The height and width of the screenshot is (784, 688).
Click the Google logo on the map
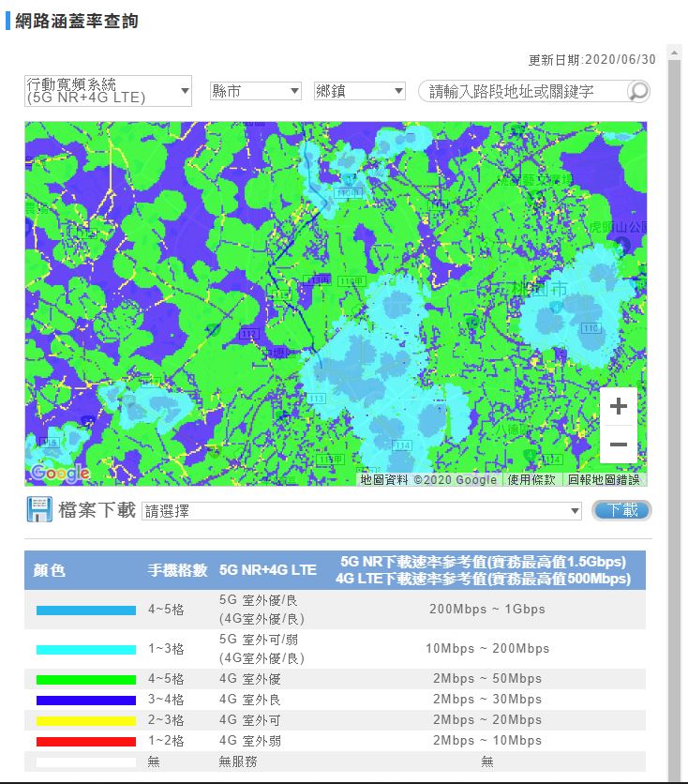tap(60, 473)
